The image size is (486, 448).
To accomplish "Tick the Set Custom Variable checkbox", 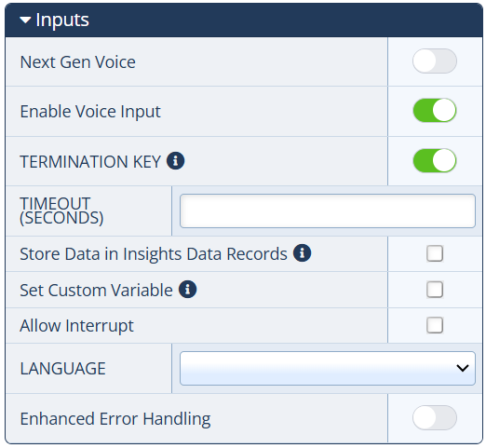I will pyautogui.click(x=435, y=290).
